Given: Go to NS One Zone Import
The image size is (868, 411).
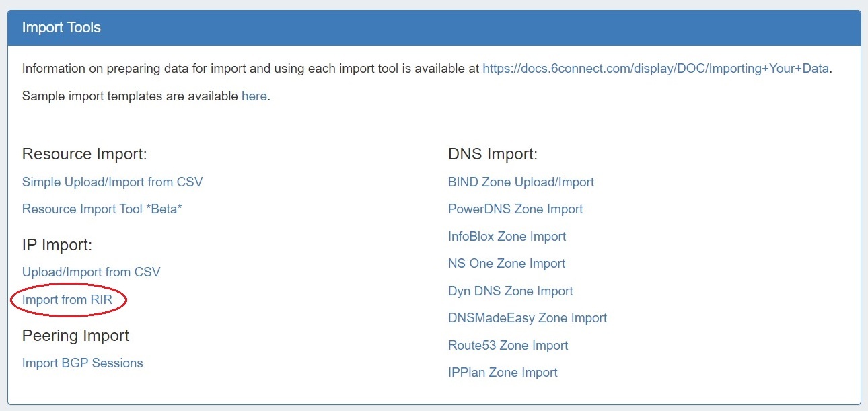Looking at the screenshot, I should (507, 264).
